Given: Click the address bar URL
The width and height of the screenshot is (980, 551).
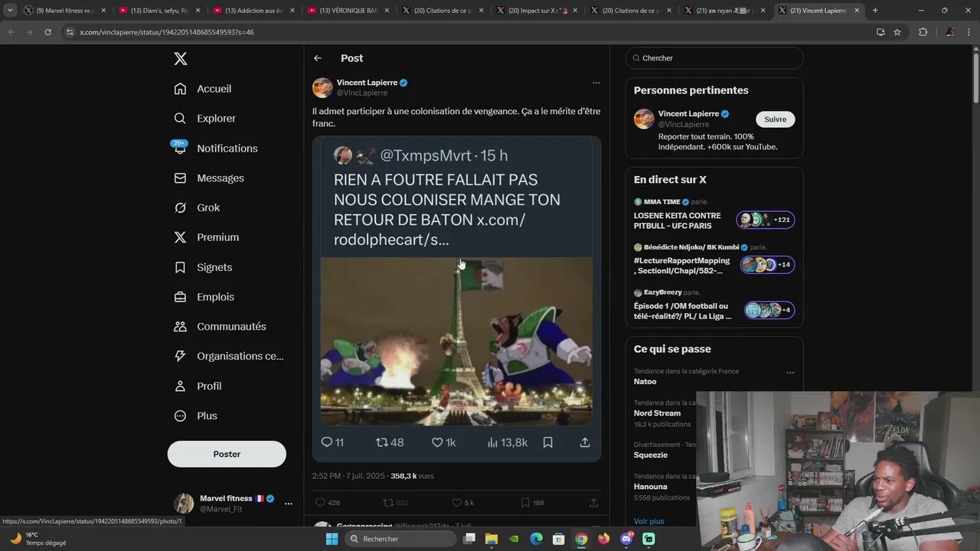Looking at the screenshot, I should tap(166, 32).
